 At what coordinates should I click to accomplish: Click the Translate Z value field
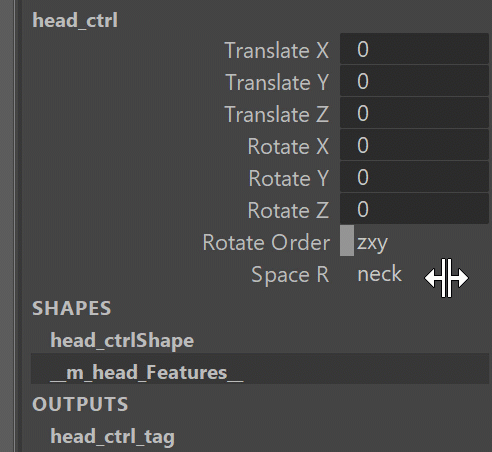pos(414,113)
